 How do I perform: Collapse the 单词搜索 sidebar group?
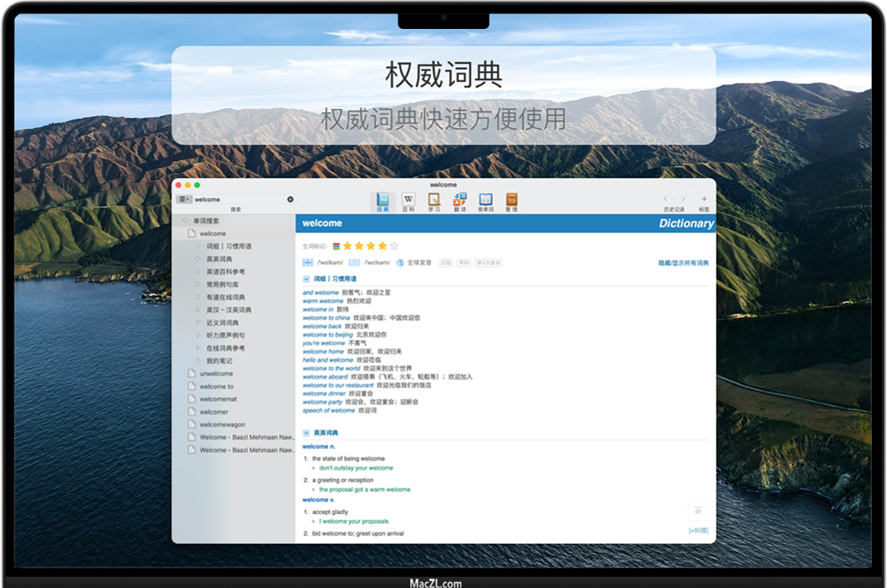point(185,221)
